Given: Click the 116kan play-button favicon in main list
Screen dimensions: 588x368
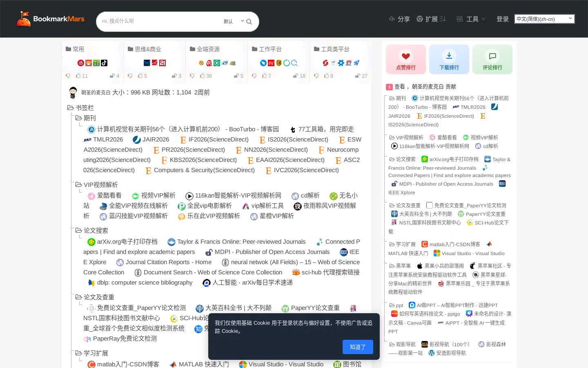Looking at the screenshot, I should coord(189,196).
